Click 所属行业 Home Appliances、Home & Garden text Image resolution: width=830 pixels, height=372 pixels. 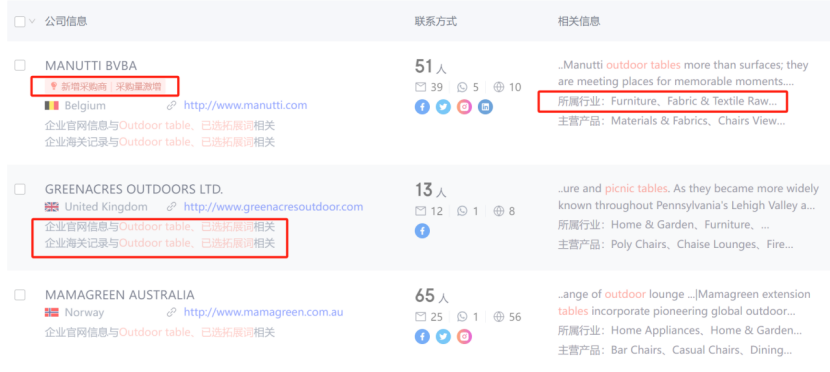point(680,330)
